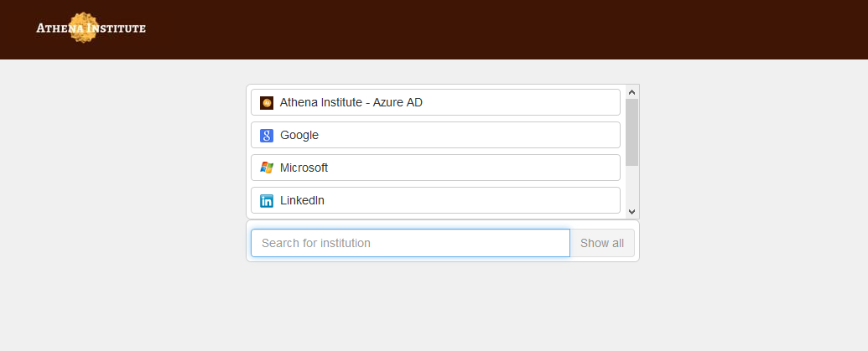Image resolution: width=868 pixels, height=351 pixels.
Task: Click the Microsoft Windows flag icon
Action: tap(267, 168)
